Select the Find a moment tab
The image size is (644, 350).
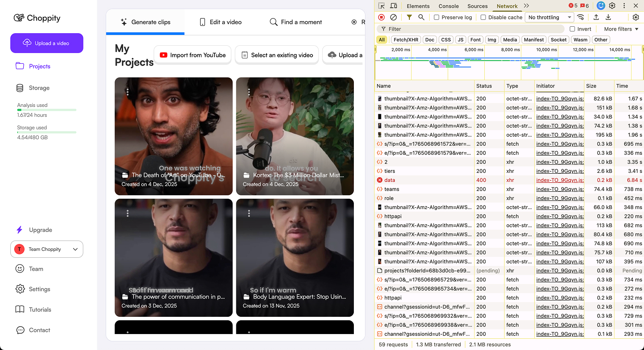pos(296,22)
